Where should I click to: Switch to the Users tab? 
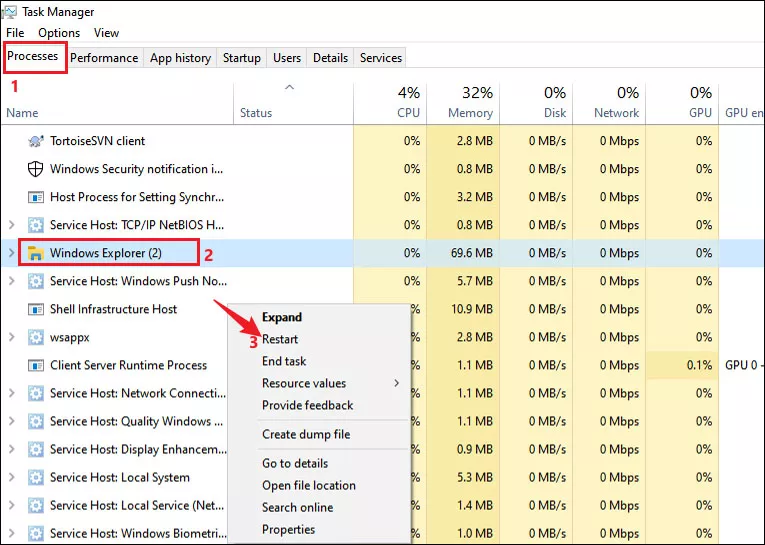[287, 58]
